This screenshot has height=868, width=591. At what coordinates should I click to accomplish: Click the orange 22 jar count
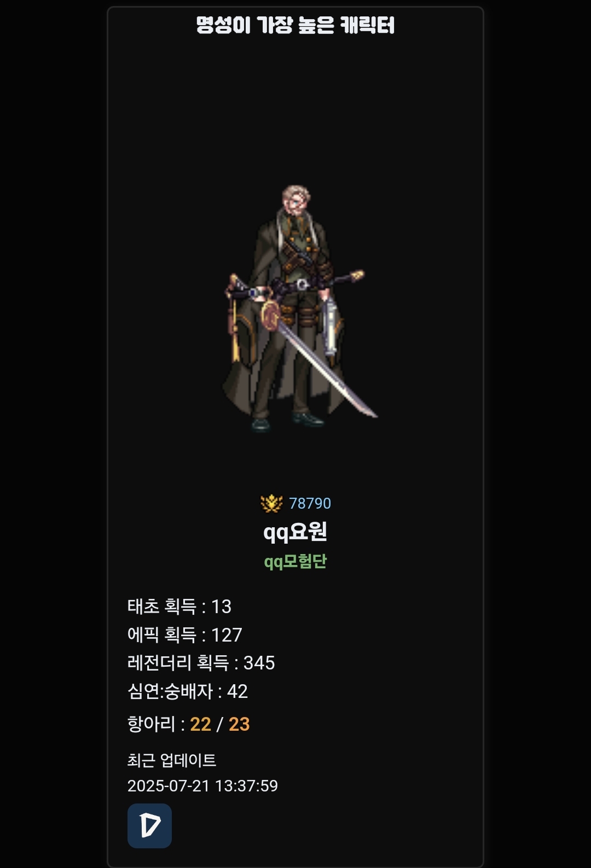point(200,724)
